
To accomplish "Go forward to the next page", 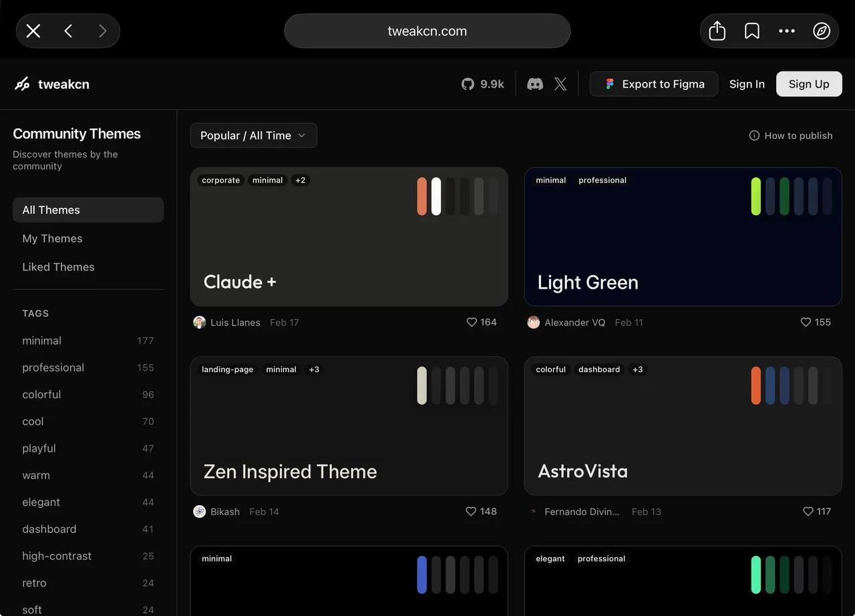I will coord(102,31).
